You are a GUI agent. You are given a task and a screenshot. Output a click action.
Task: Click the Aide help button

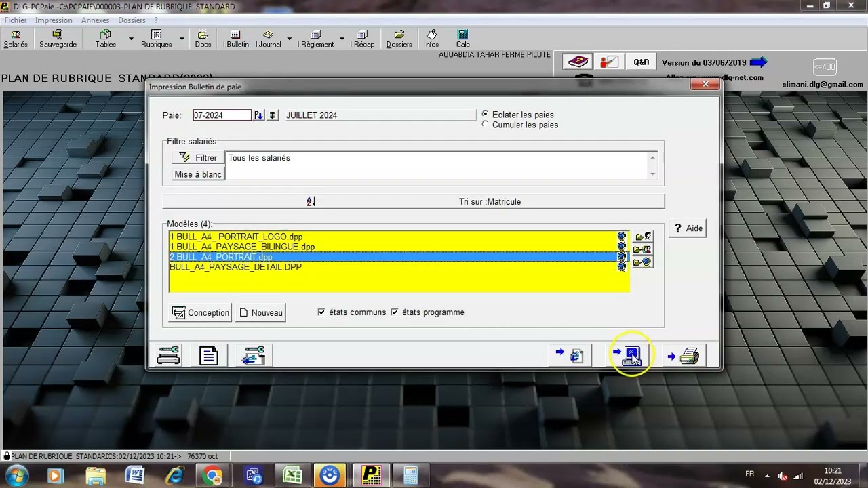pyautogui.click(x=688, y=228)
